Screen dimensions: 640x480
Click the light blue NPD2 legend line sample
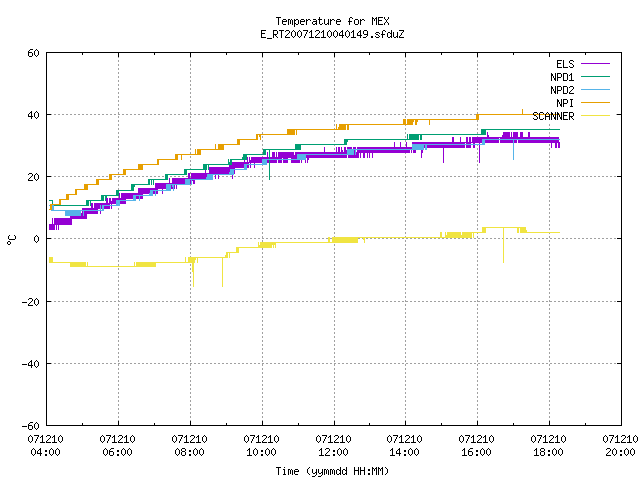point(595,89)
